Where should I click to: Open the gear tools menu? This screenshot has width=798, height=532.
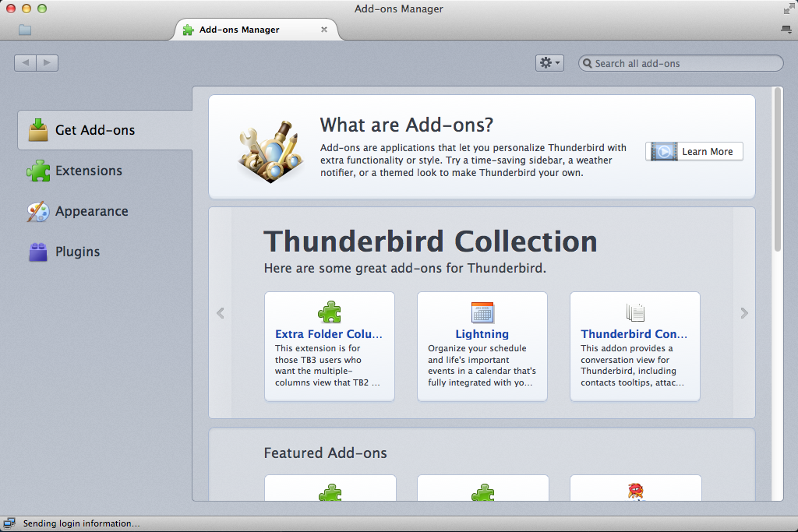(x=549, y=63)
